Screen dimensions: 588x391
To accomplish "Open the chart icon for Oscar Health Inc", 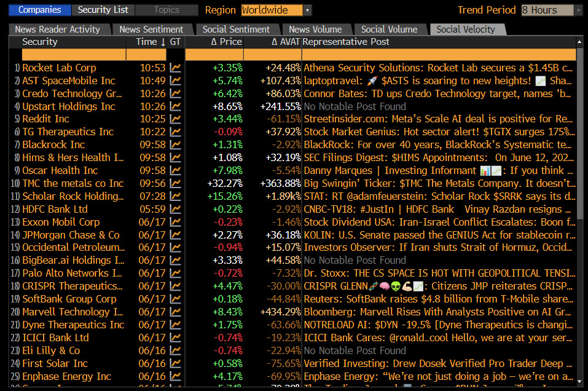I will click(x=175, y=170).
